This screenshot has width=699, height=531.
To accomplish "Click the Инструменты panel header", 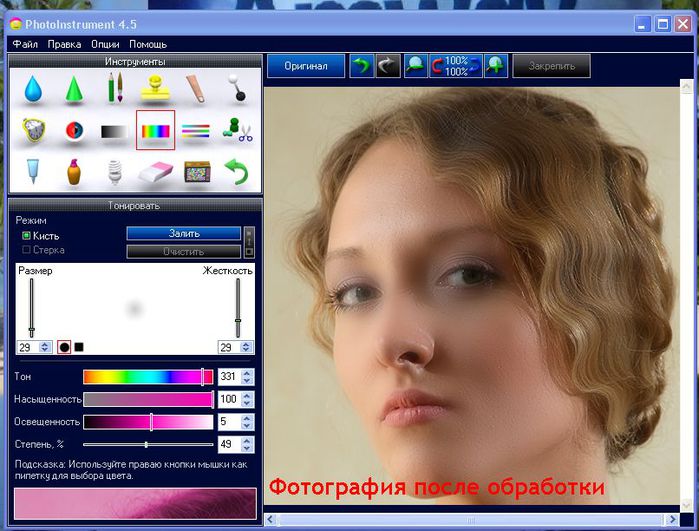I will tap(135, 62).
